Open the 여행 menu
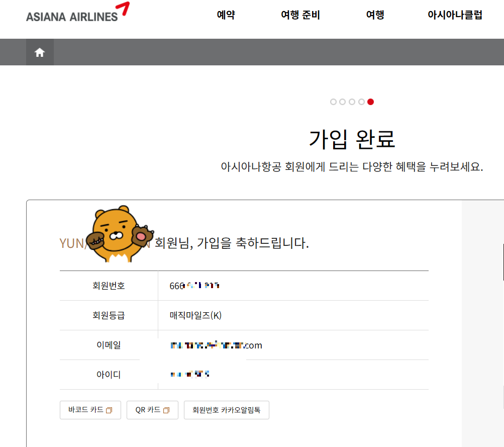 [x=375, y=15]
